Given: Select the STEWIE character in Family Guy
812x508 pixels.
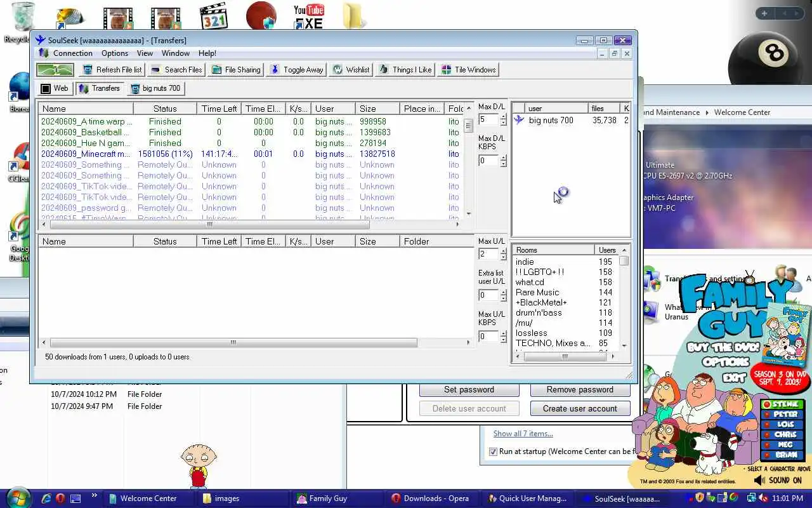Looking at the screenshot, I should [x=782, y=404].
